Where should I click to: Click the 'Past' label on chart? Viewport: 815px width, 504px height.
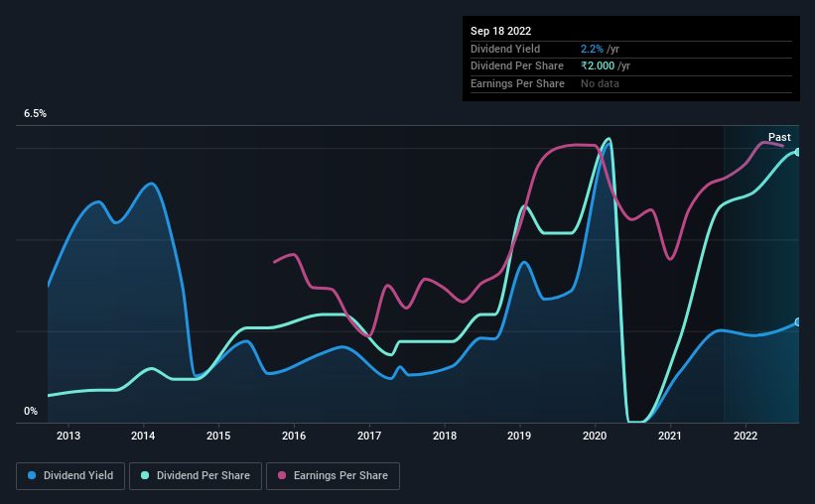coord(779,137)
